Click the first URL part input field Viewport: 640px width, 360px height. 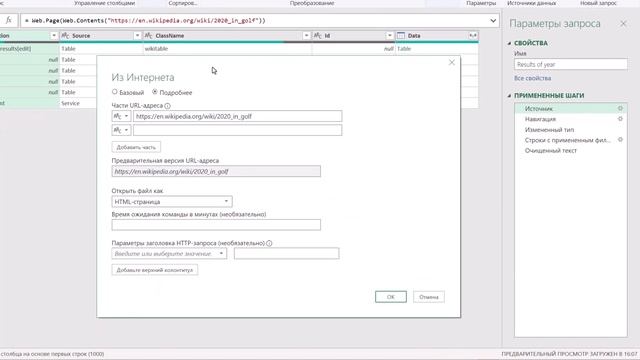[238, 116]
